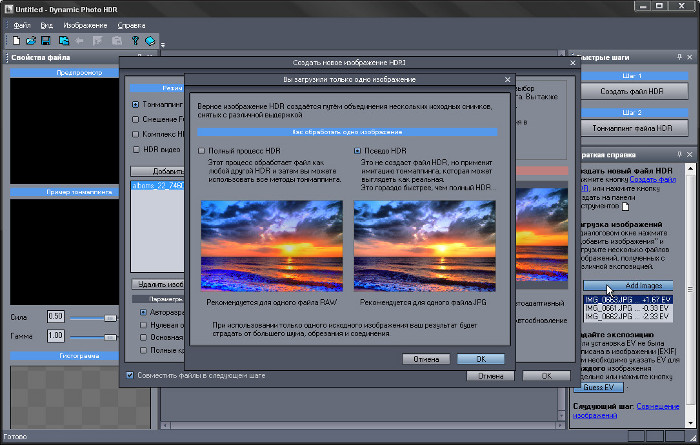Enable the Полный процесс HDR checkbox
The height and width of the screenshot is (445, 700).
click(x=201, y=151)
